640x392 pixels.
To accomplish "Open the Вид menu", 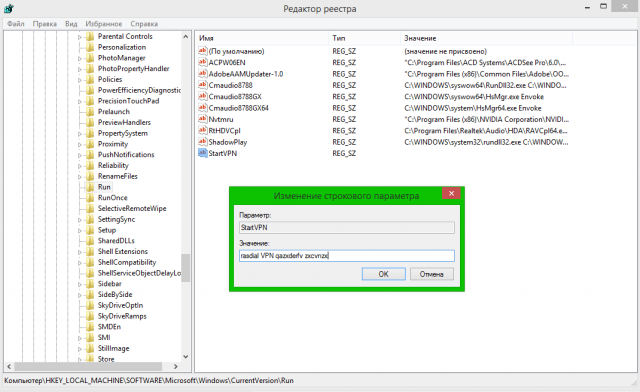I will click(71, 24).
